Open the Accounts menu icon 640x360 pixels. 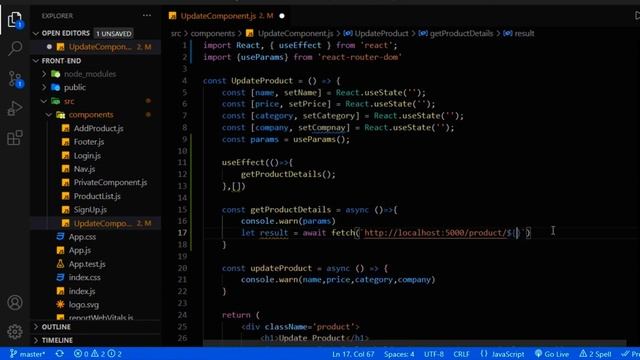click(x=15, y=302)
